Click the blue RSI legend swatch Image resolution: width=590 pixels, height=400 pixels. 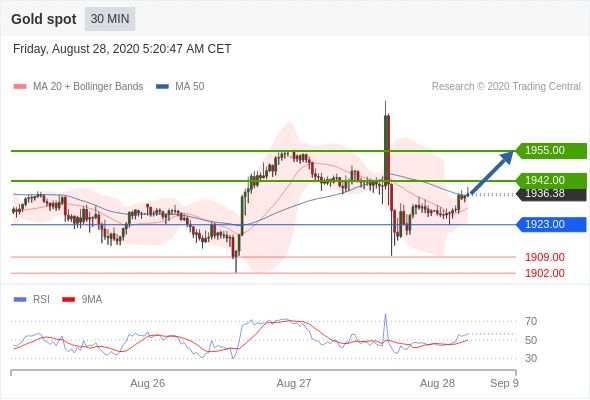click(20, 300)
